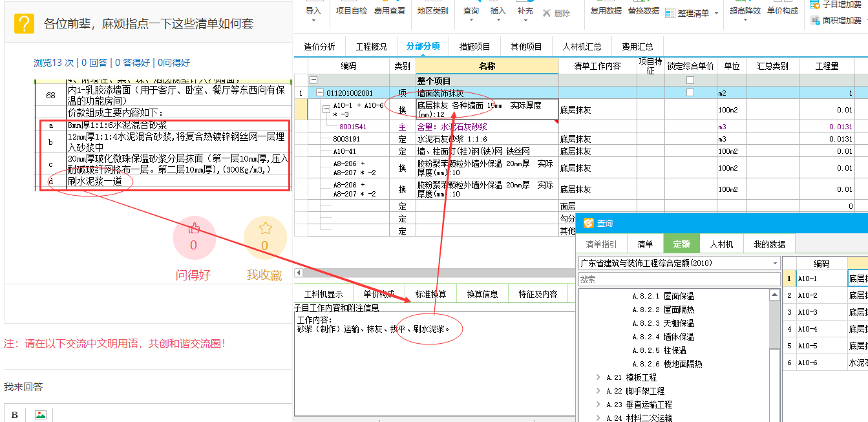This screenshot has height=422, width=868.
Task: Open the 补充 toolbar dropdown
Action: tap(525, 21)
